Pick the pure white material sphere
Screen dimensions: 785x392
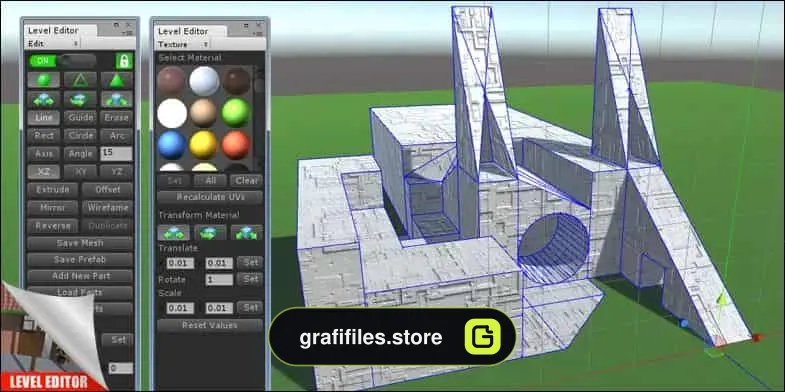click(171, 113)
